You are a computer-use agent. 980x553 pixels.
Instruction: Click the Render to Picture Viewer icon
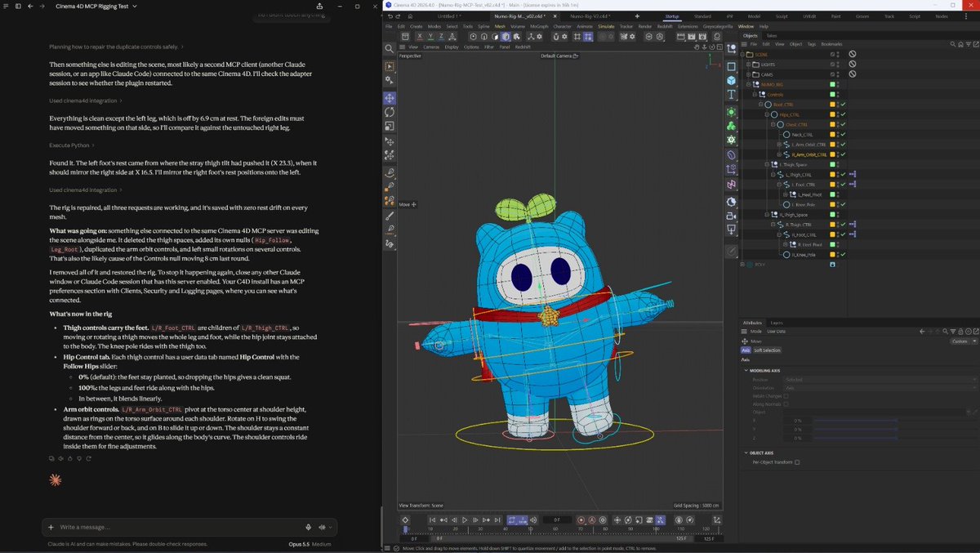click(691, 37)
